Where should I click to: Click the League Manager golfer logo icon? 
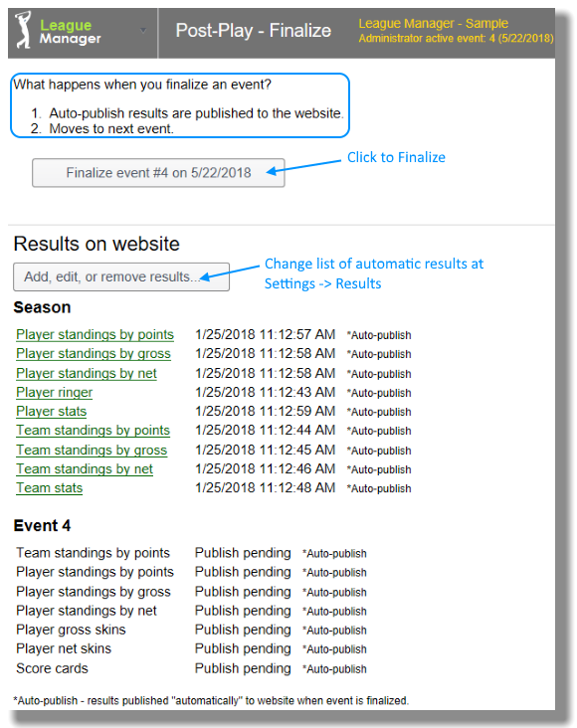tap(23, 30)
